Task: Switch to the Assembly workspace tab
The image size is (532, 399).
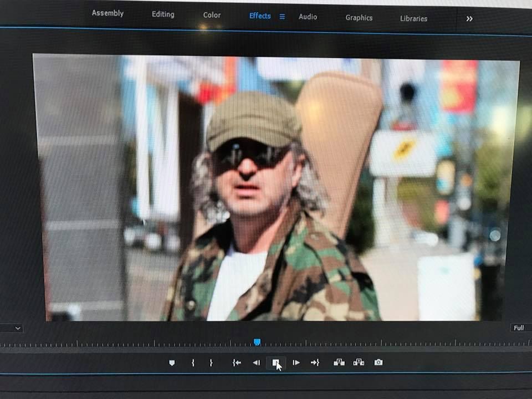Action: (x=108, y=13)
